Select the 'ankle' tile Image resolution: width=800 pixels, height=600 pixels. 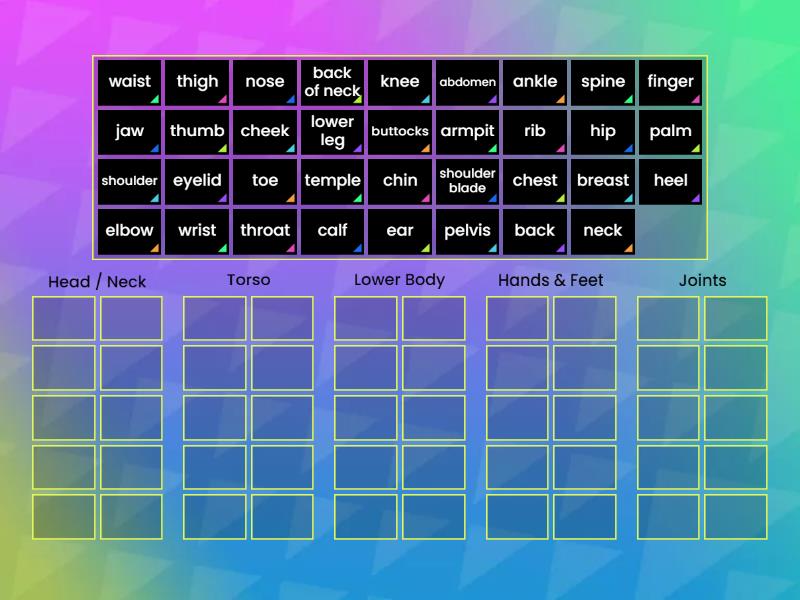coord(535,83)
